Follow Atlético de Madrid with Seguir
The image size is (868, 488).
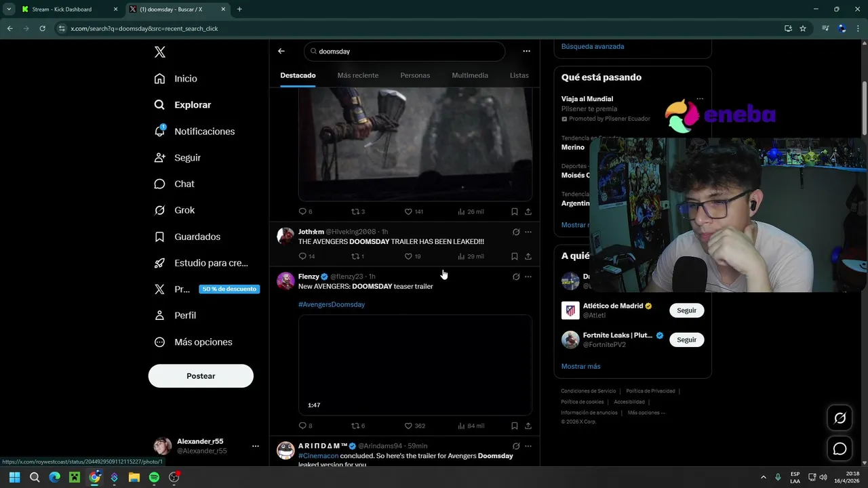point(686,310)
